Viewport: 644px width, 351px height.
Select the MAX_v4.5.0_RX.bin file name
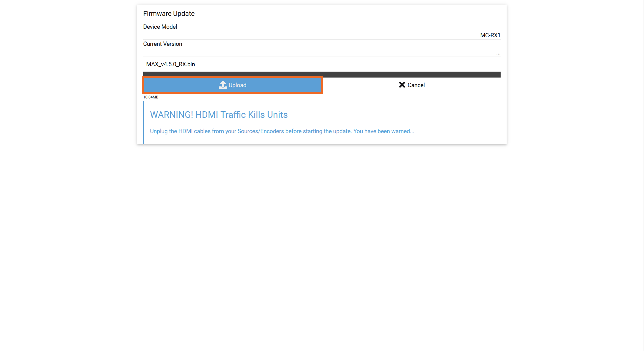pos(170,64)
